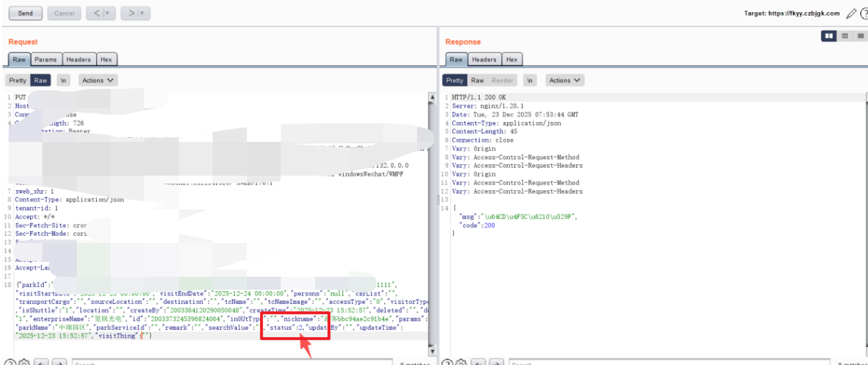
Task: Click the request editor scrollbar down arrow
Action: (432, 351)
